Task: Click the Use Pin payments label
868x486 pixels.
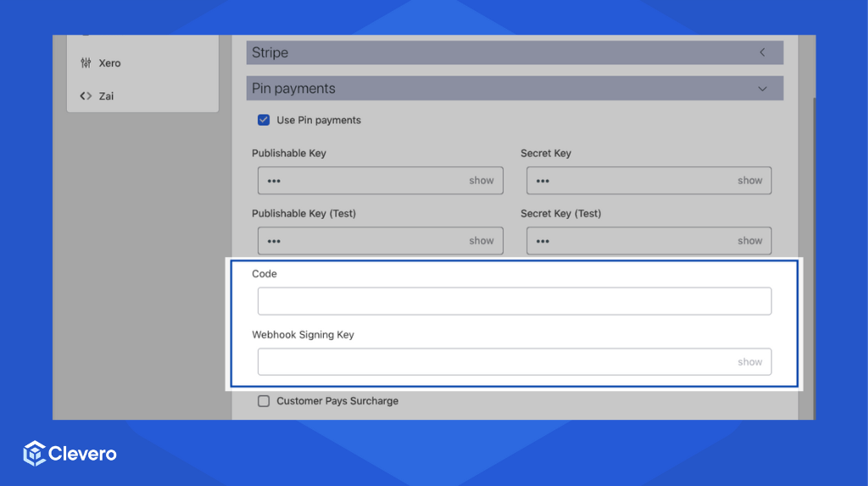Action: pos(319,120)
